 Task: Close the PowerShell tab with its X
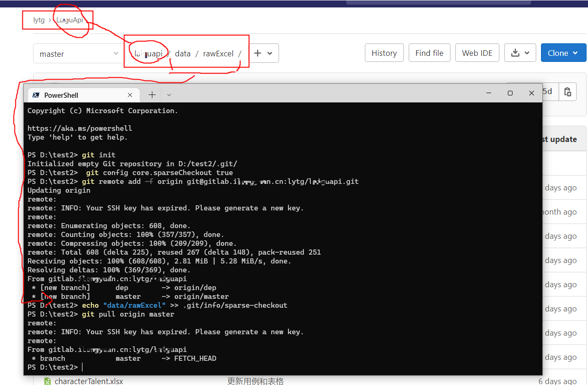pyautogui.click(x=130, y=95)
